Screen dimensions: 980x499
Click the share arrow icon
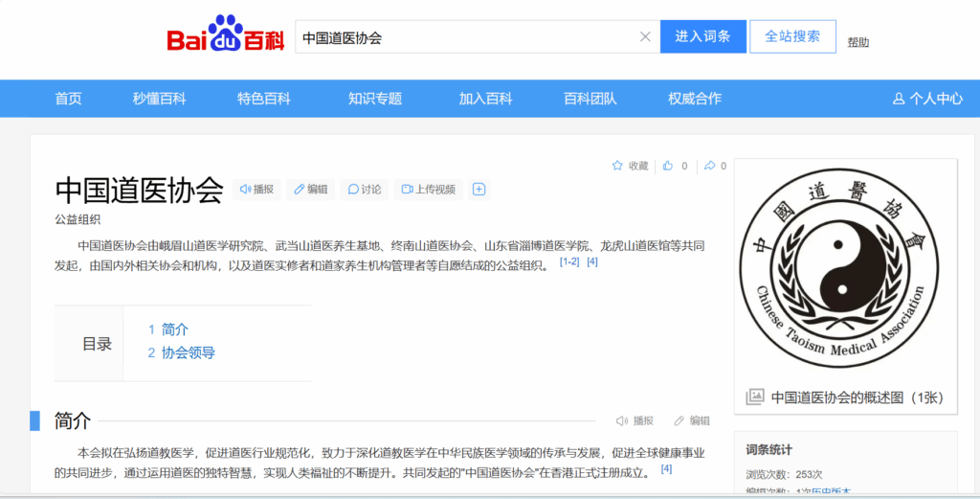709,166
